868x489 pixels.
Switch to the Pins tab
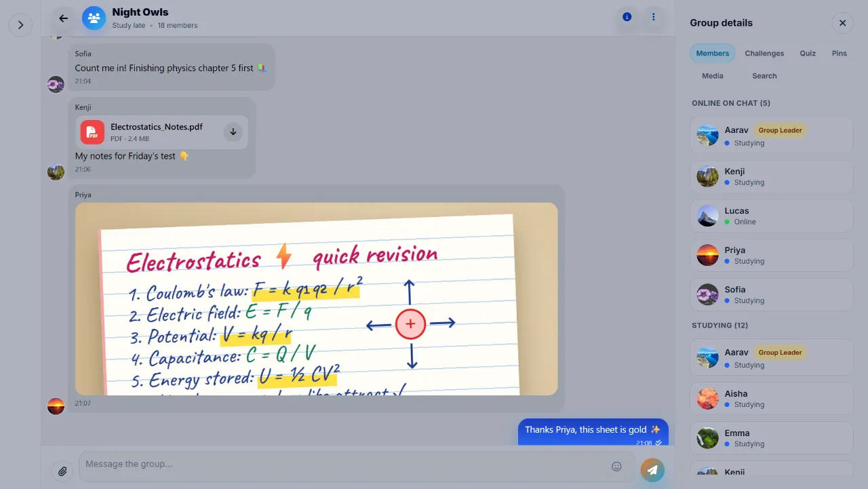[x=840, y=54]
